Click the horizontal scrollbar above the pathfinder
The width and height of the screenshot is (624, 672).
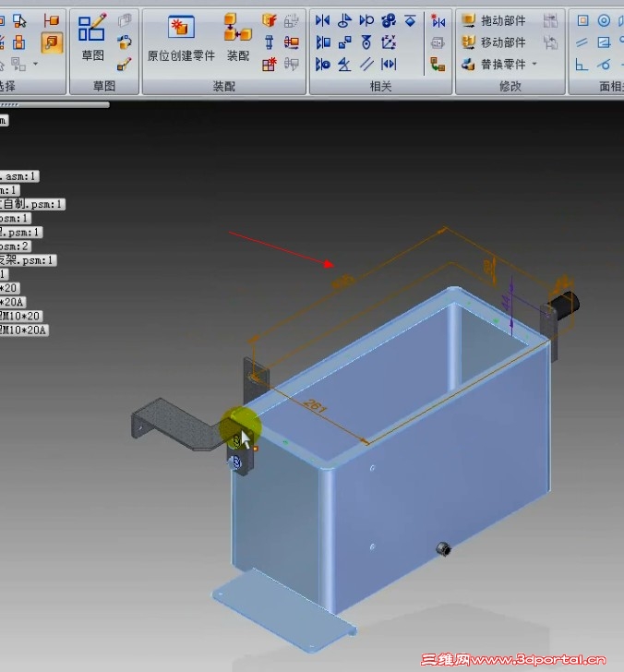(54, 104)
